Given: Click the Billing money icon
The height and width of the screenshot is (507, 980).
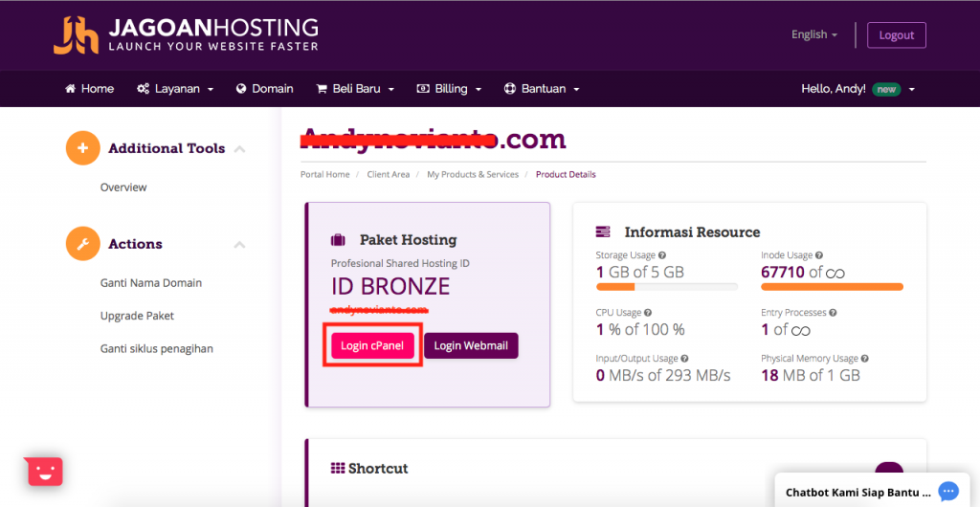Looking at the screenshot, I should (422, 89).
